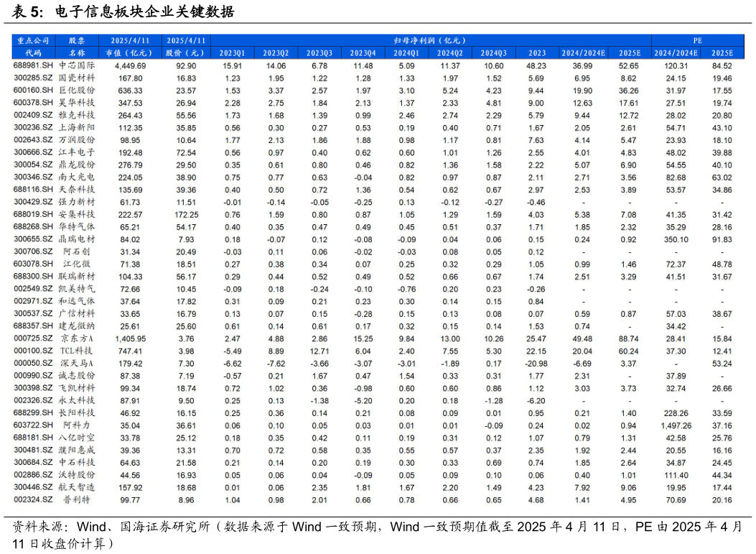Click the 代码 column header
756x554 pixels.
33,53
